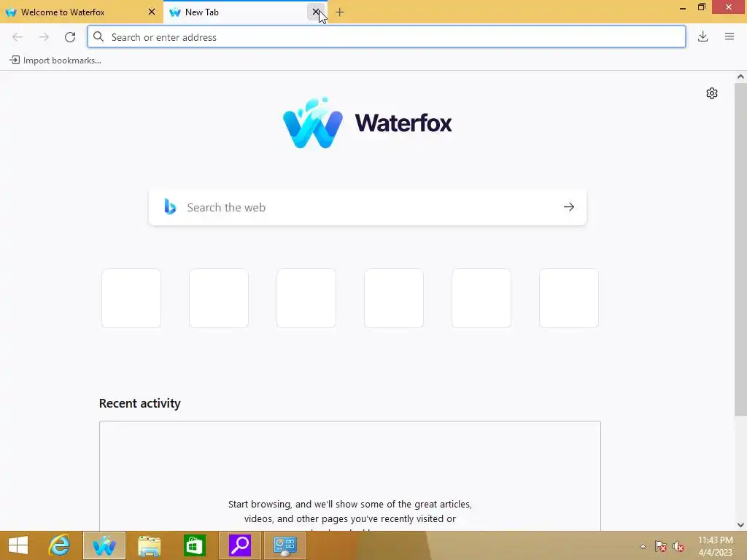Open the fifth empty shortcut tile
The image size is (747, 560).
pos(481,298)
